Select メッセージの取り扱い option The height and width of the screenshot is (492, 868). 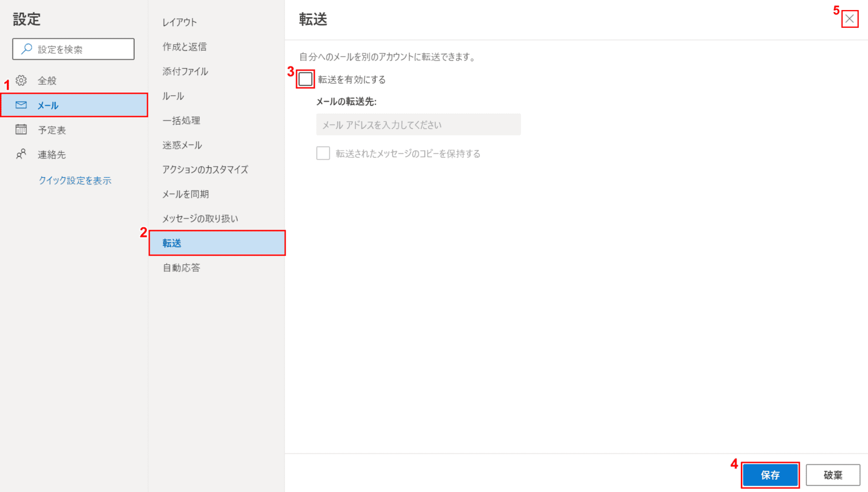pyautogui.click(x=200, y=219)
